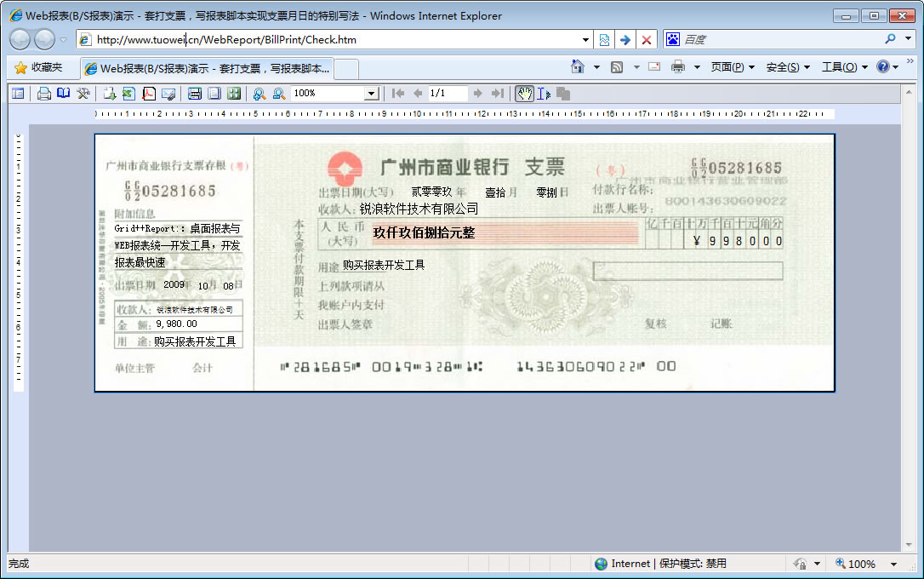Open the 页面(P) menu
Image resolution: width=924 pixels, height=579 pixels.
[x=732, y=67]
